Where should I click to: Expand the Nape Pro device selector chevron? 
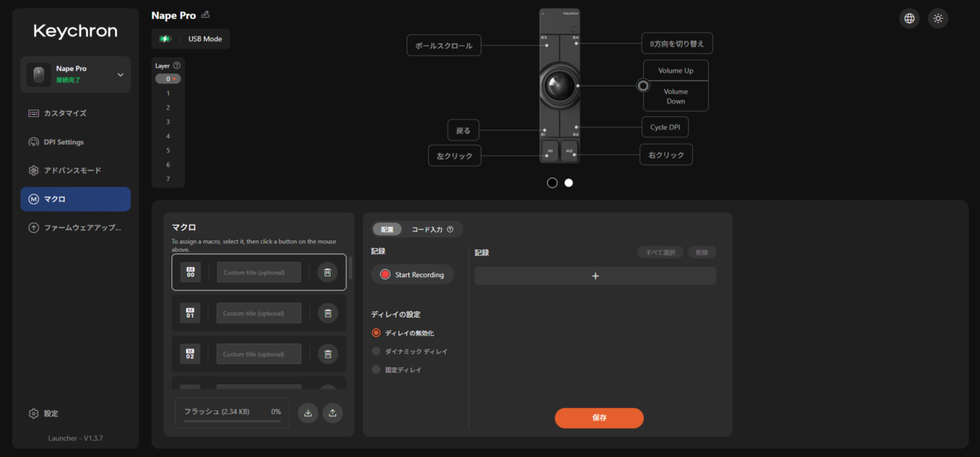point(120,74)
